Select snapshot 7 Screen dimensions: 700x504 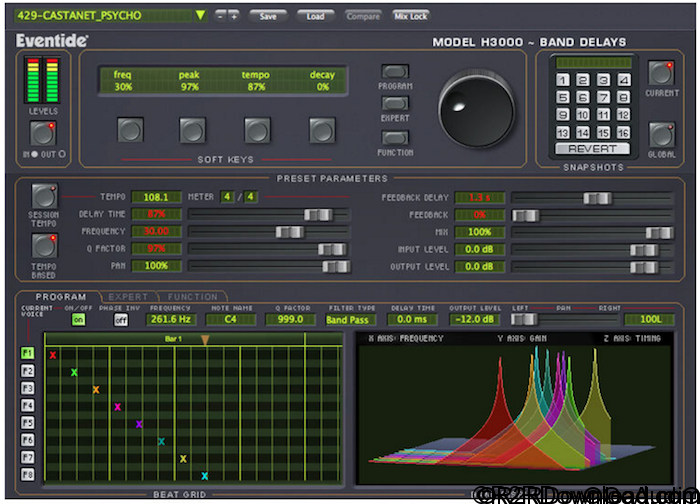click(x=603, y=97)
